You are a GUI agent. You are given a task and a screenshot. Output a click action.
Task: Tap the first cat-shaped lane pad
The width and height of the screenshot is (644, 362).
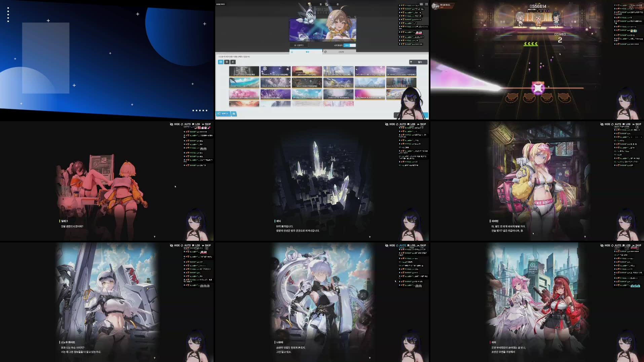point(512,98)
